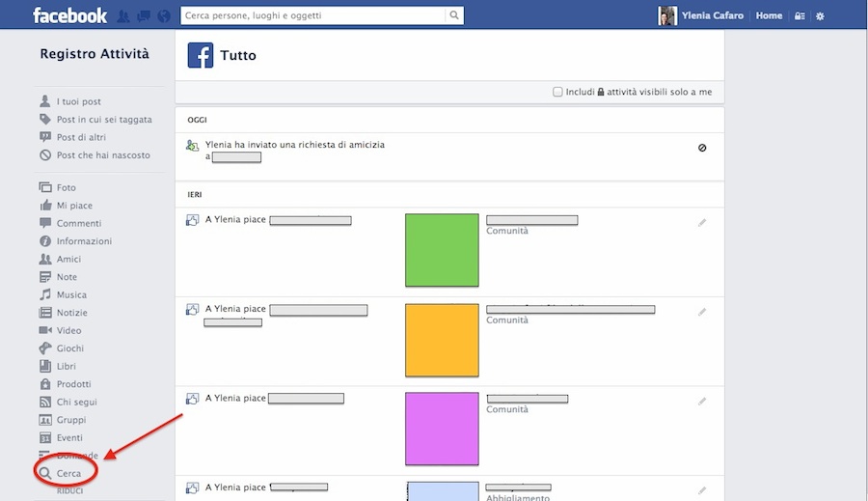Click the OGGI section label
The width and height of the screenshot is (868, 501).
click(x=197, y=120)
